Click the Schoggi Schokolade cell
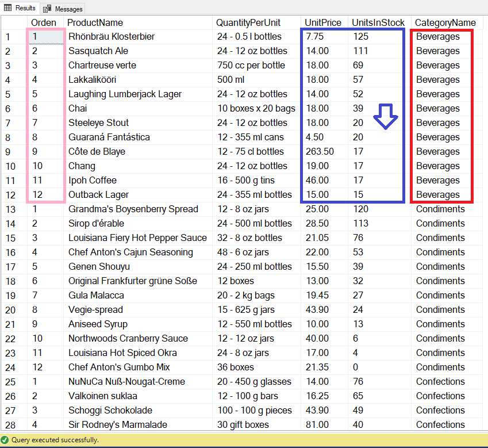The image size is (488, 448). coord(138,410)
